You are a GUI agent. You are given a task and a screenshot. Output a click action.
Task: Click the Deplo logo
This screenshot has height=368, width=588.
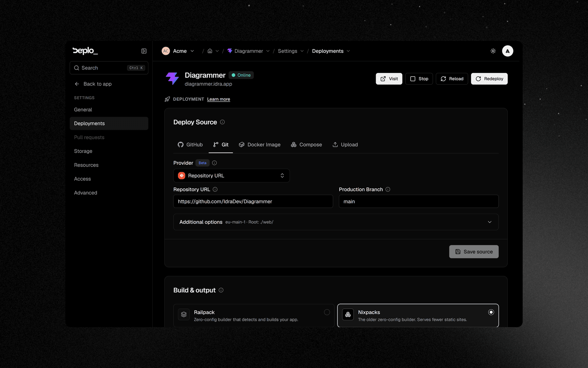[85, 51]
